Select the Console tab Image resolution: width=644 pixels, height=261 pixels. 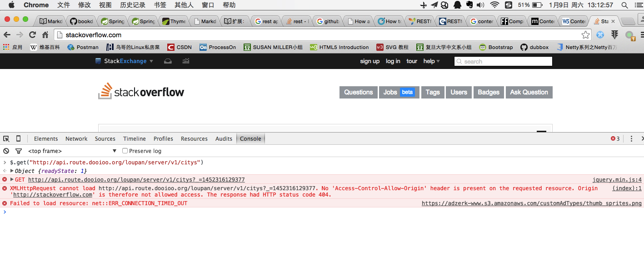[250, 138]
